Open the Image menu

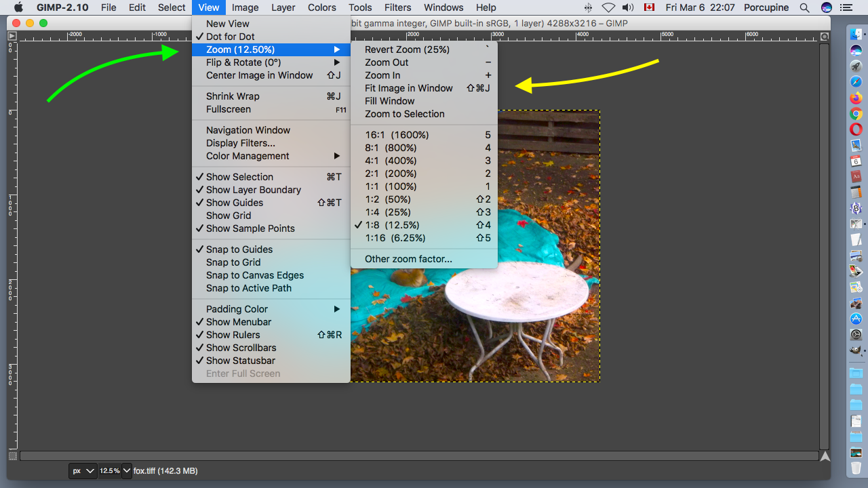(x=245, y=7)
